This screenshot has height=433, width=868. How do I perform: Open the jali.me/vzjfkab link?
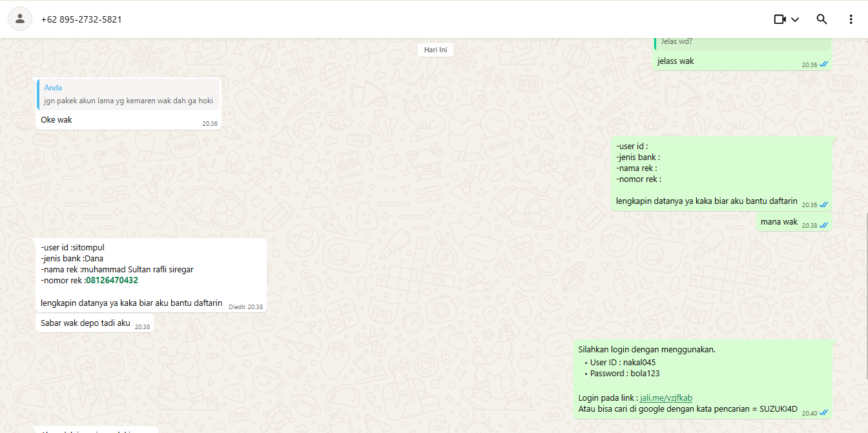coord(666,398)
